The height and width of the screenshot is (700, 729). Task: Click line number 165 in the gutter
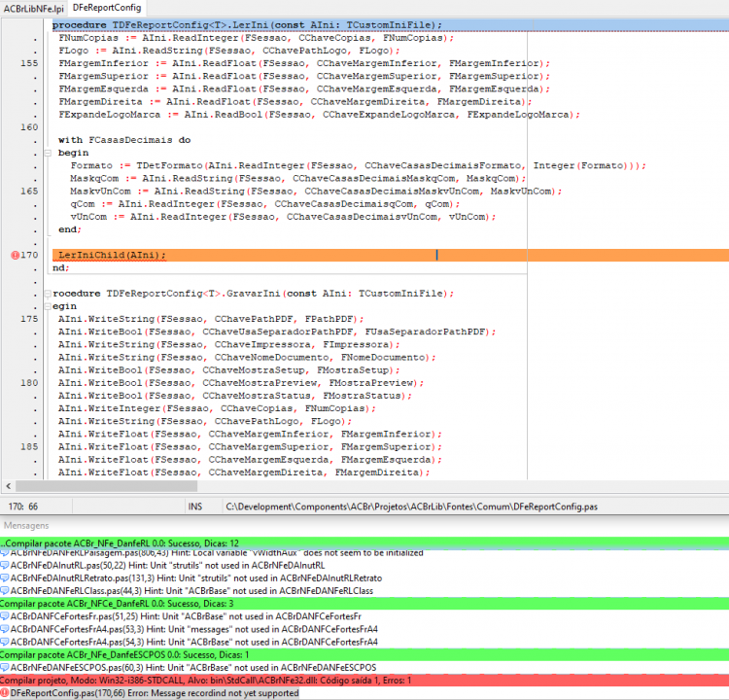tap(29, 192)
